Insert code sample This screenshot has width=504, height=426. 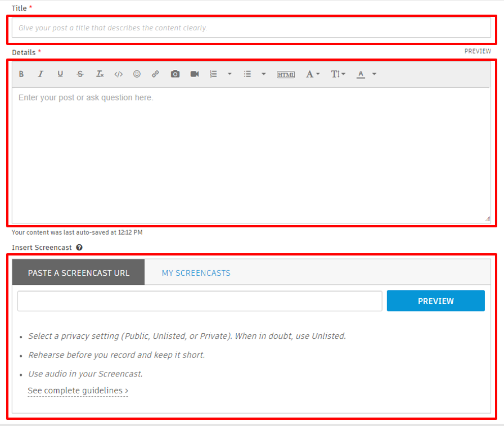pos(119,74)
